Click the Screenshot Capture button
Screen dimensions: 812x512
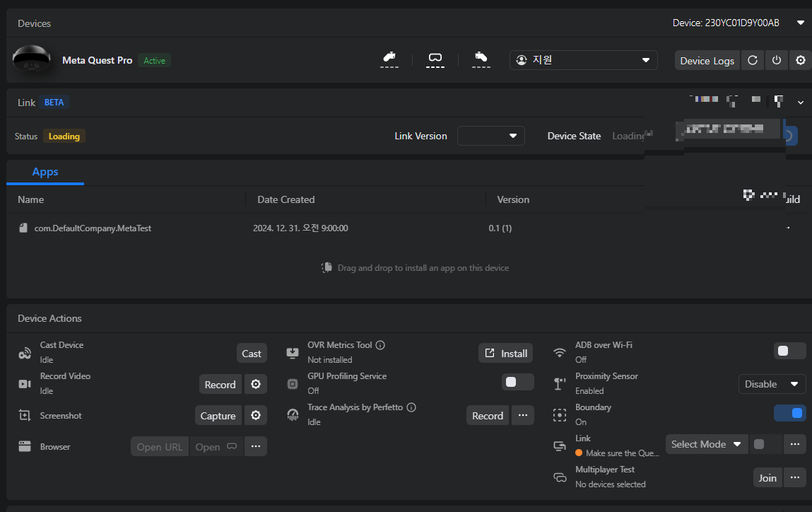coord(218,416)
